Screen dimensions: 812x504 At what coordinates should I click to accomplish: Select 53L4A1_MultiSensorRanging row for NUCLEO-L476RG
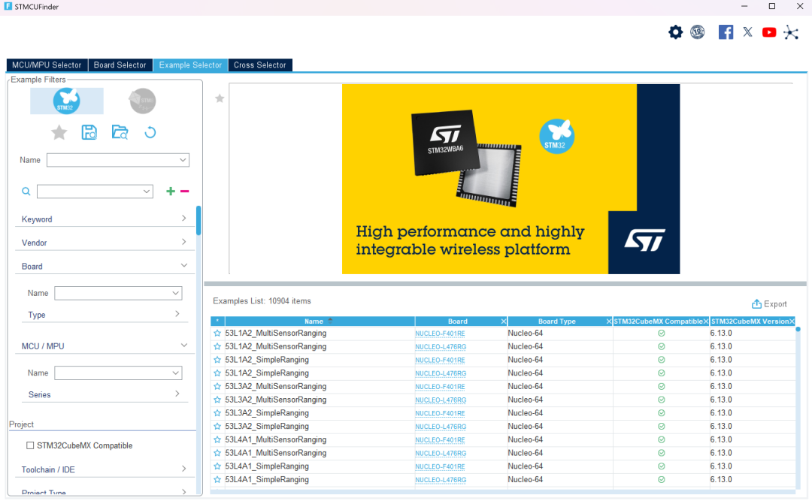click(x=503, y=453)
